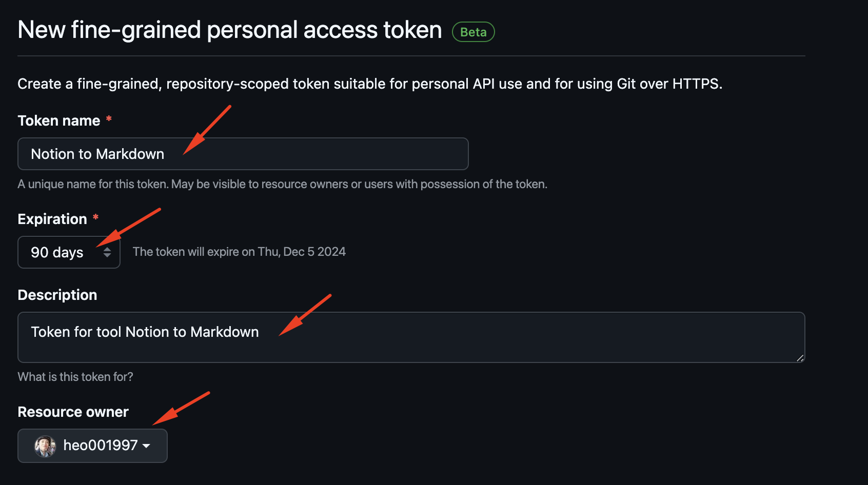868x485 pixels.
Task: Click the page heading New fine-grained personal access token
Action: [230, 30]
